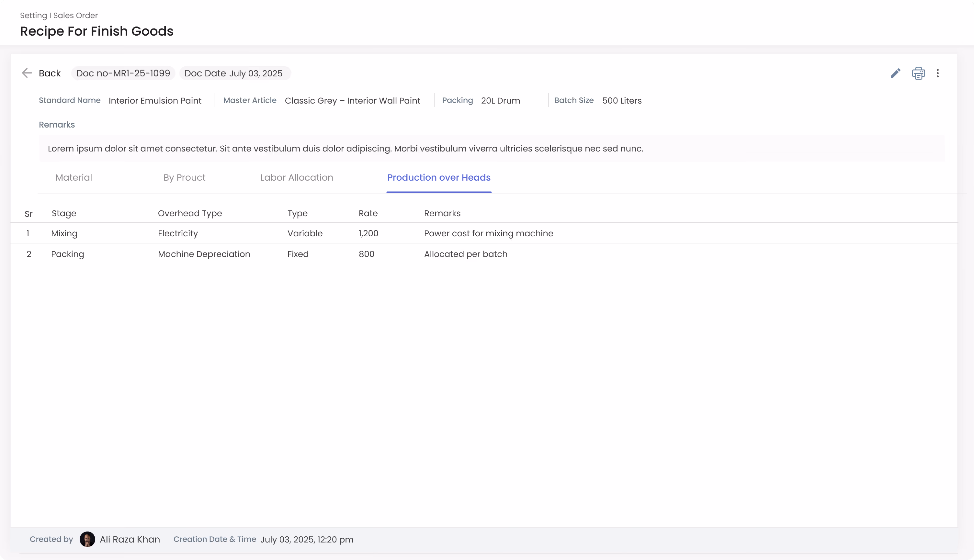The image size is (974, 560).
Task: Click the Back text button
Action: click(50, 73)
